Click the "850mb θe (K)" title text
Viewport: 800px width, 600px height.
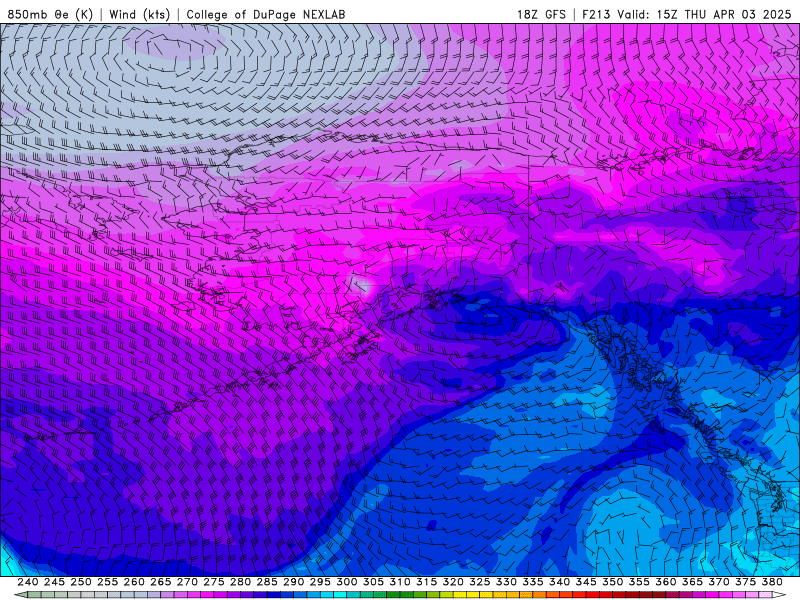coord(50,14)
